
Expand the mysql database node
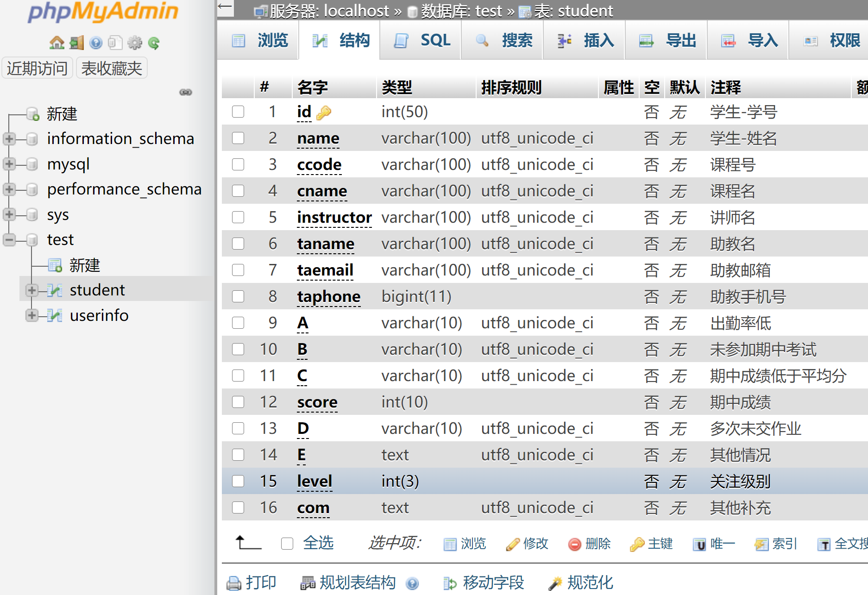click(x=9, y=164)
